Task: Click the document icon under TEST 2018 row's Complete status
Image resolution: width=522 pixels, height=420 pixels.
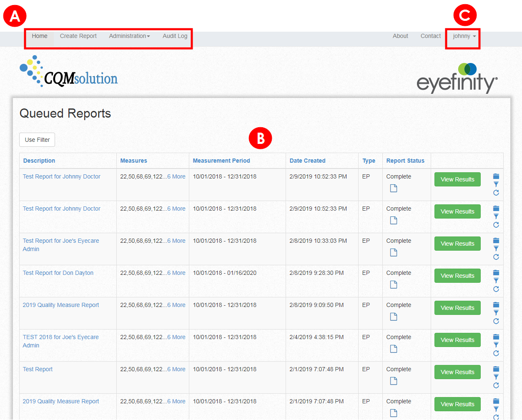Action: tap(393, 349)
